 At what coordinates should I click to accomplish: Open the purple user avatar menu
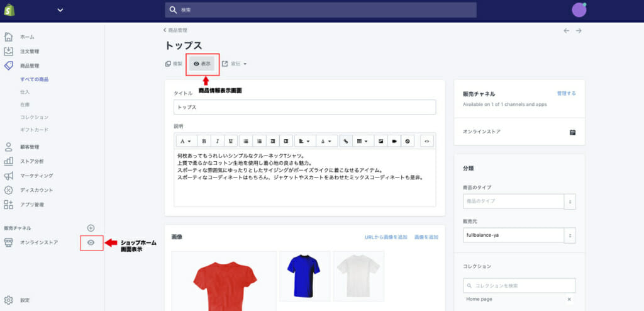click(579, 10)
